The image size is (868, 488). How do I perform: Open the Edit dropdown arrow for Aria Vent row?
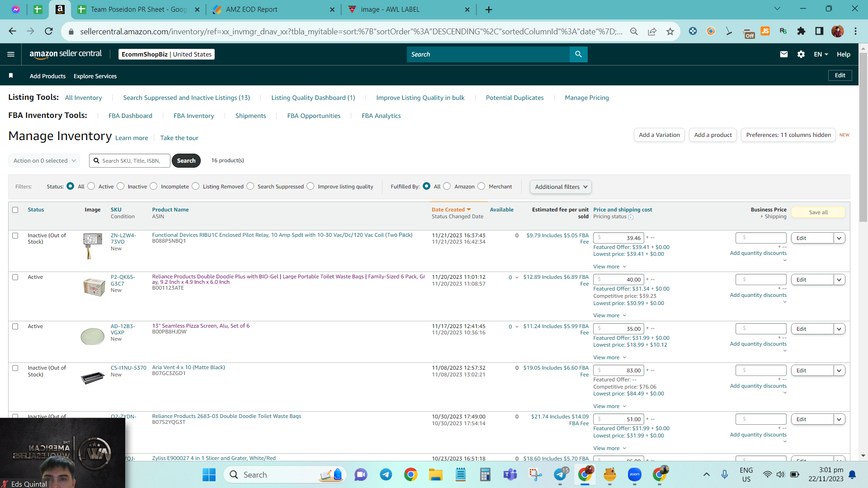coord(840,371)
